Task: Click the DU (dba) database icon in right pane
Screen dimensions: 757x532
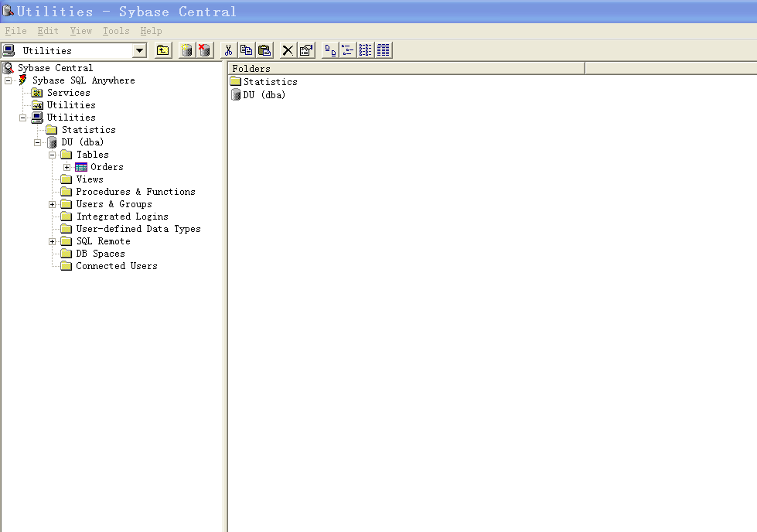Action: point(236,95)
